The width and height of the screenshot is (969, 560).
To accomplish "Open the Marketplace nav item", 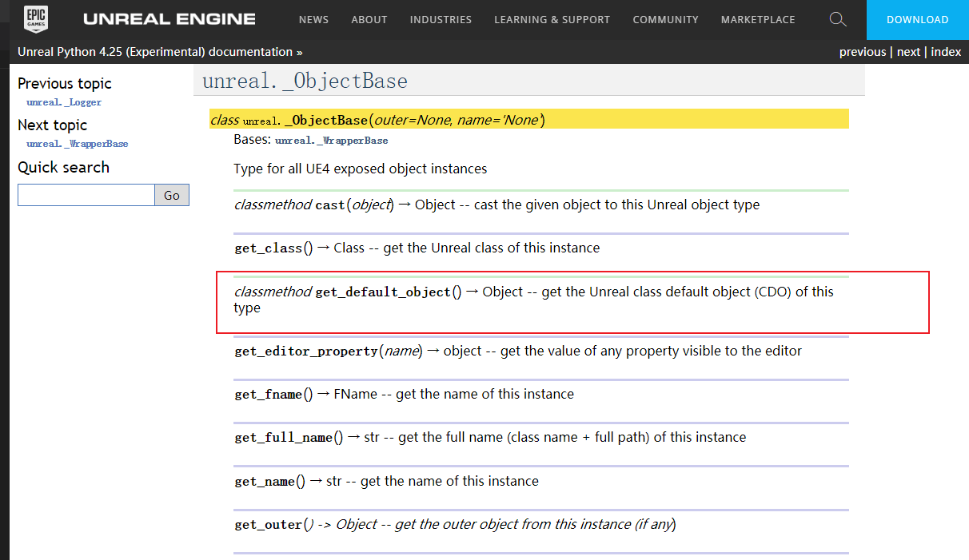I will 757,19.
